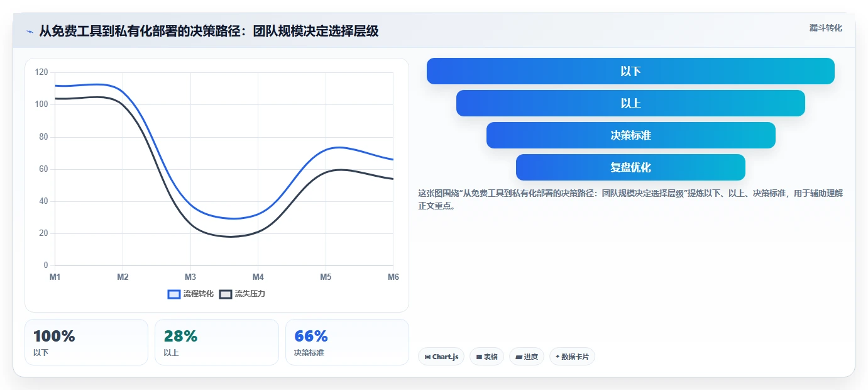Click the 漏斗转化 label in the header
Screen dimensions: 868x390
[x=825, y=28]
